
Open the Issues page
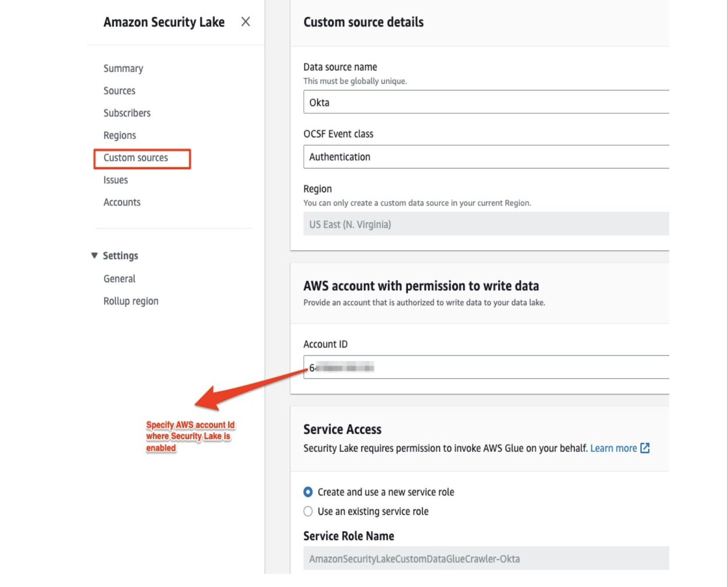[x=115, y=180]
